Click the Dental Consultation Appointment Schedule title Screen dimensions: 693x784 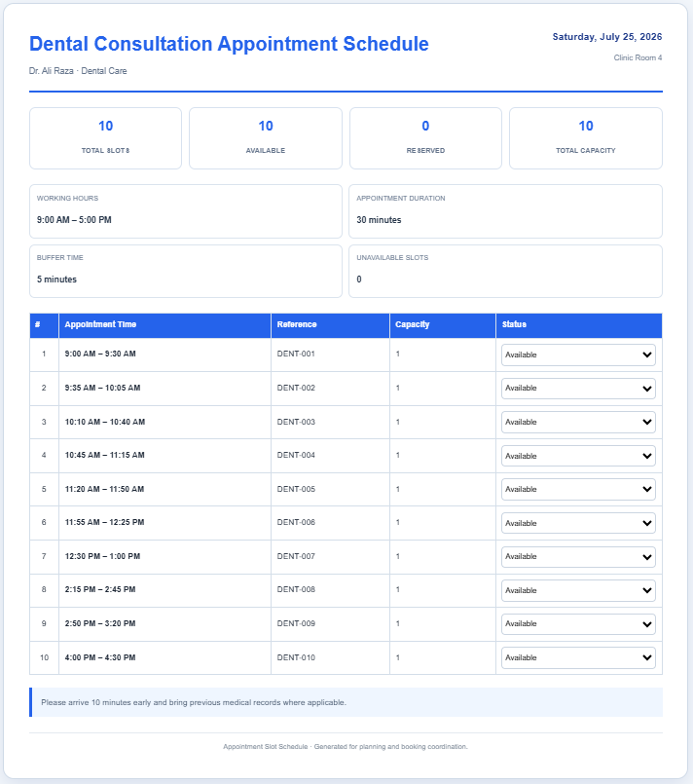[229, 44]
